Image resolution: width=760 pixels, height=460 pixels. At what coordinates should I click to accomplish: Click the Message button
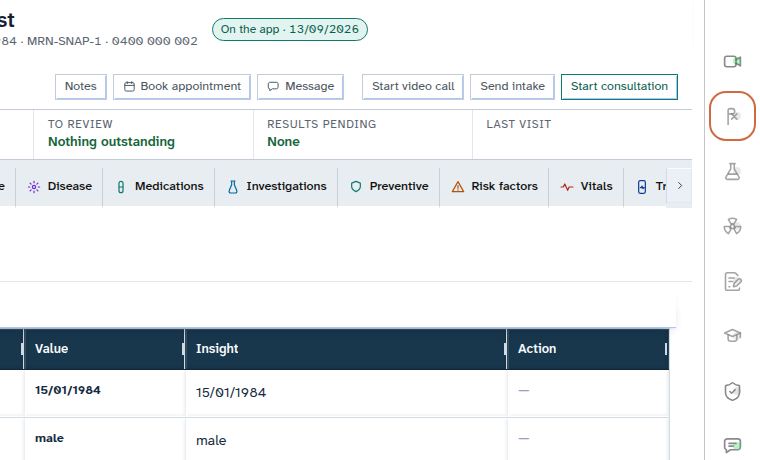click(301, 87)
